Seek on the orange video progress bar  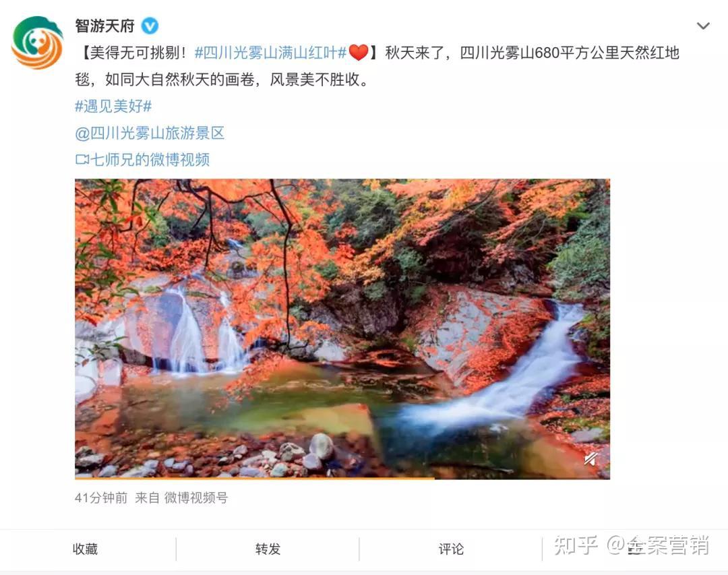(342, 478)
